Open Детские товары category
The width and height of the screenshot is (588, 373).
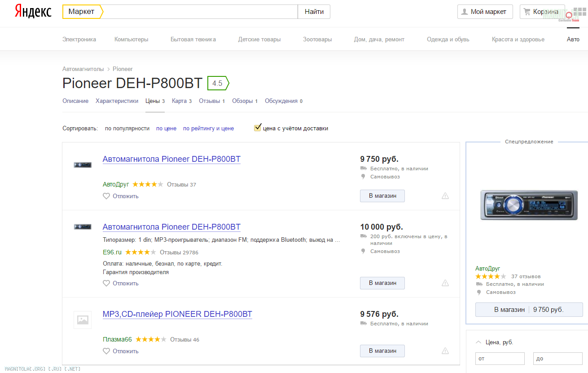(x=259, y=40)
